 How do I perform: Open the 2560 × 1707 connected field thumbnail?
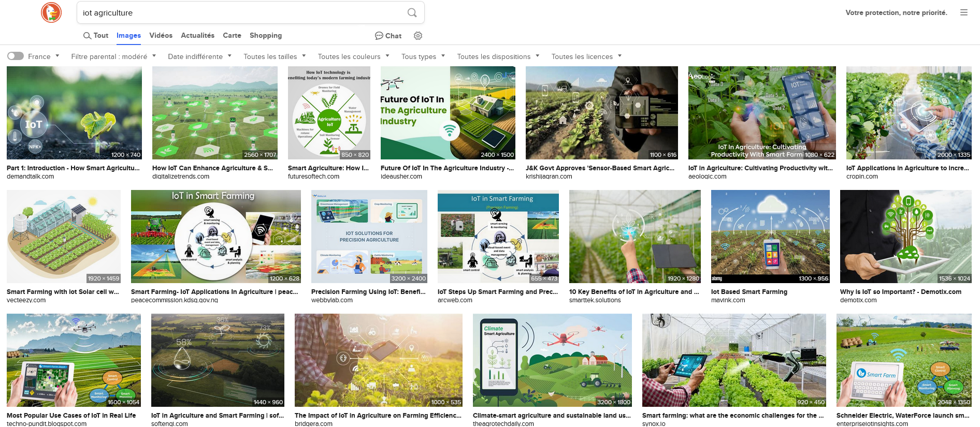[215, 113]
